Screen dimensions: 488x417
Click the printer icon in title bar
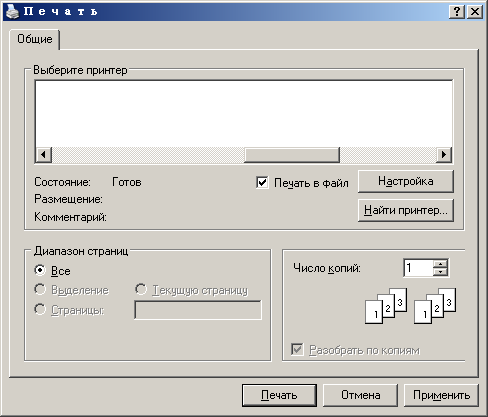tap(13, 12)
